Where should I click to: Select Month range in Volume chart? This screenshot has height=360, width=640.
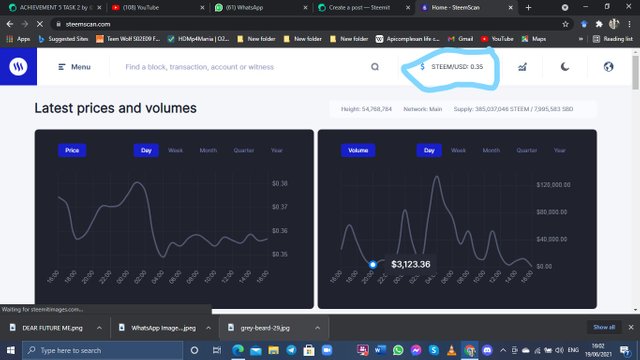pyautogui.click(x=491, y=150)
